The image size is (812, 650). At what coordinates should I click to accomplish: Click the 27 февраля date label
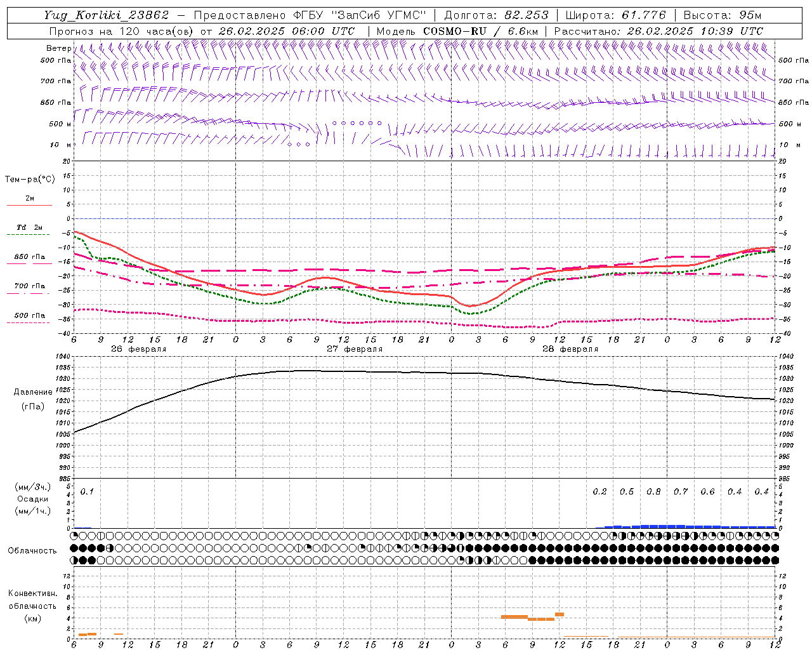(x=355, y=349)
